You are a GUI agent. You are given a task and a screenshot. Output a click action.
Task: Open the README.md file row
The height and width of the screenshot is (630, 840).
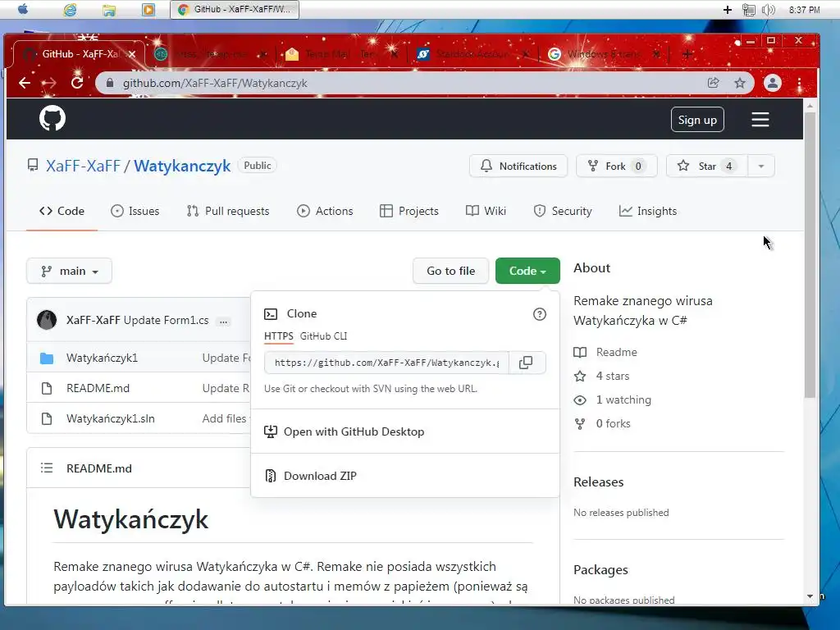coord(98,388)
